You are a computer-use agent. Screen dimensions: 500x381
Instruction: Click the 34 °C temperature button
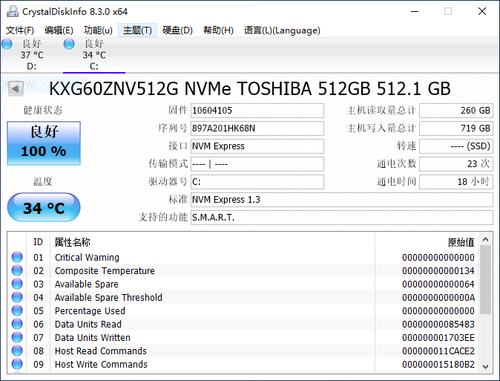[44, 207]
